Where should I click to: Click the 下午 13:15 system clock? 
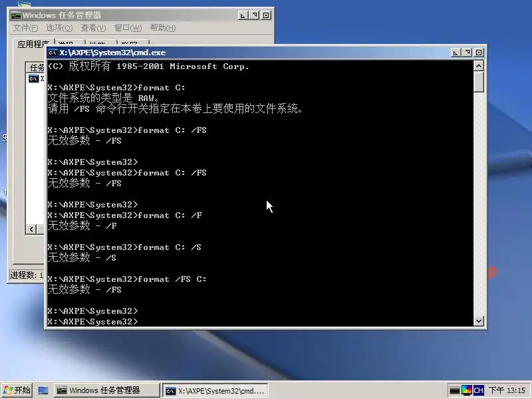(x=507, y=390)
